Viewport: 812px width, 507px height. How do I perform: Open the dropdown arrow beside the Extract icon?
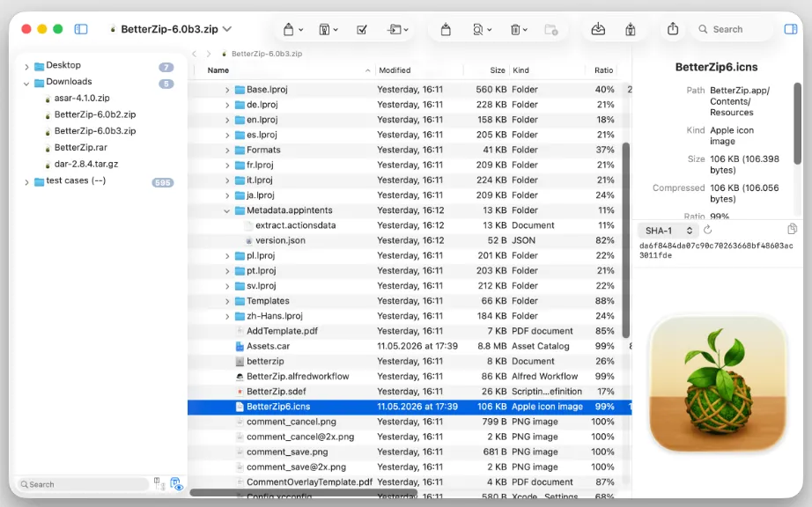(x=336, y=30)
